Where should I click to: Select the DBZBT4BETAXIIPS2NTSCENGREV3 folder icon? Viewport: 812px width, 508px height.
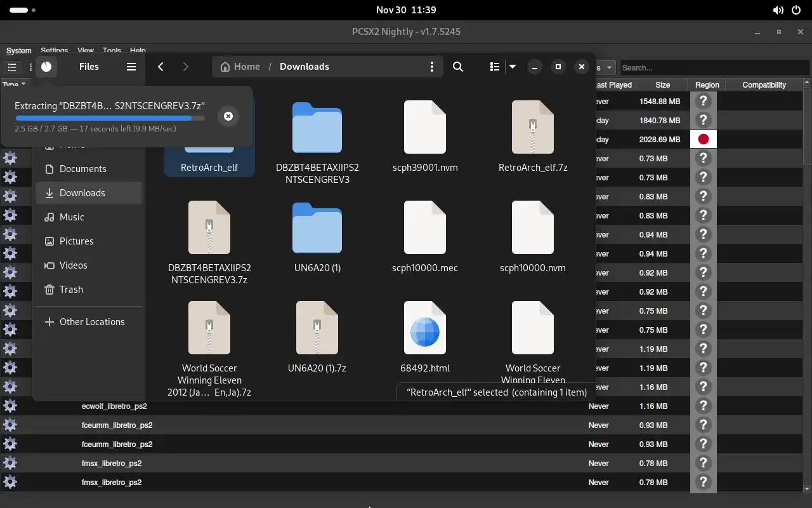pyautogui.click(x=317, y=128)
